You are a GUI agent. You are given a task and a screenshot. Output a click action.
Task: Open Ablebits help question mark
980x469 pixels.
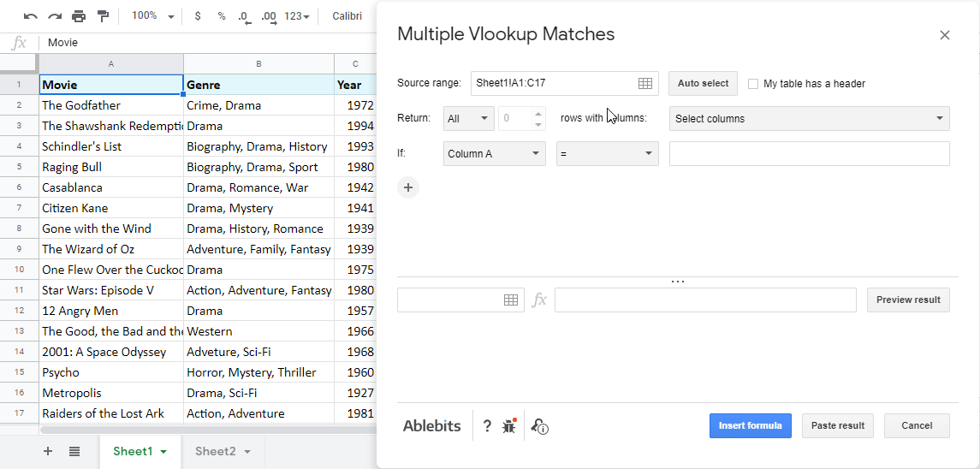point(488,426)
